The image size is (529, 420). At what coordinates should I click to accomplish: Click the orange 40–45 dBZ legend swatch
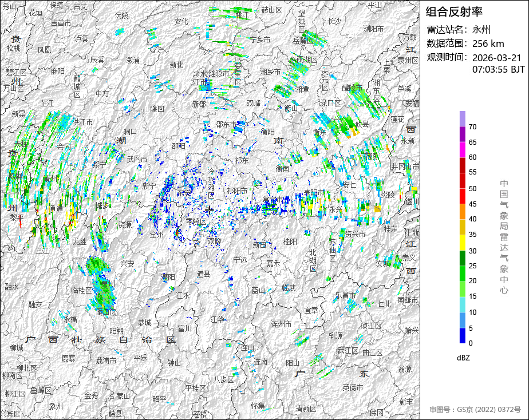pyautogui.click(x=463, y=212)
